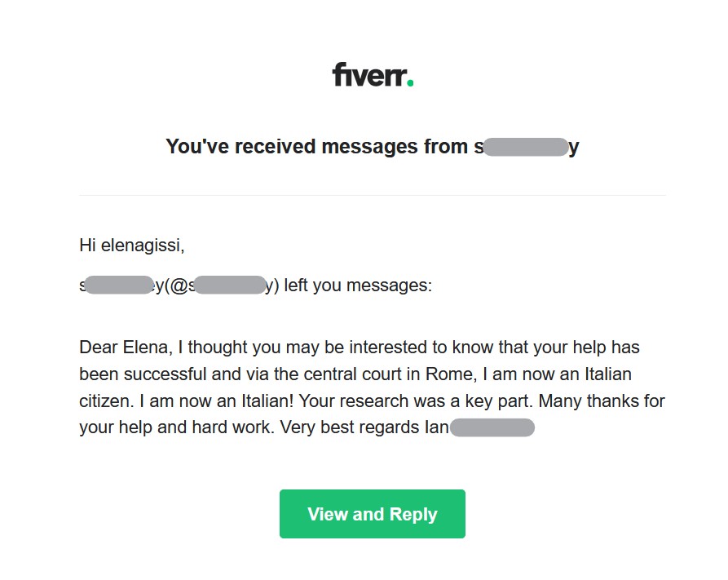Click the redacted sender name in the heading

click(526, 147)
